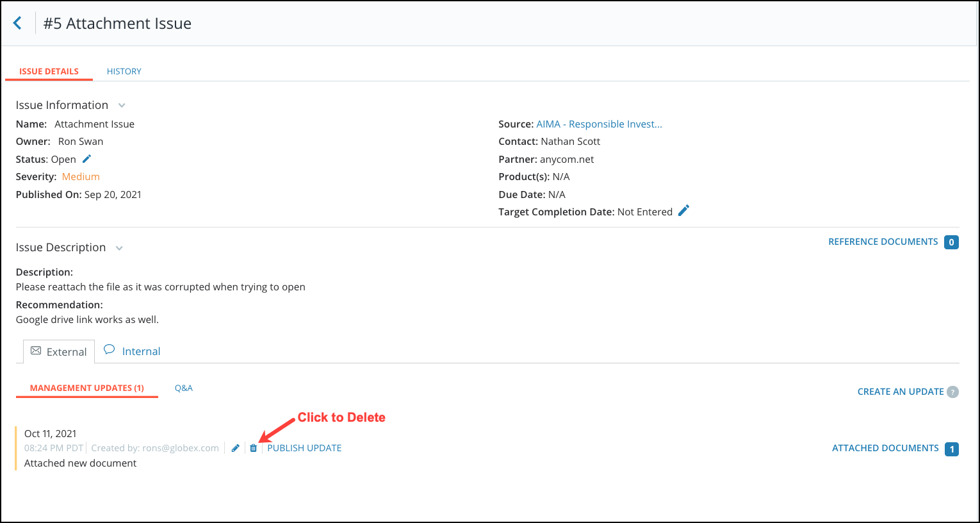Click Publish Update
Image resolution: width=980 pixels, height=523 pixels.
304,448
